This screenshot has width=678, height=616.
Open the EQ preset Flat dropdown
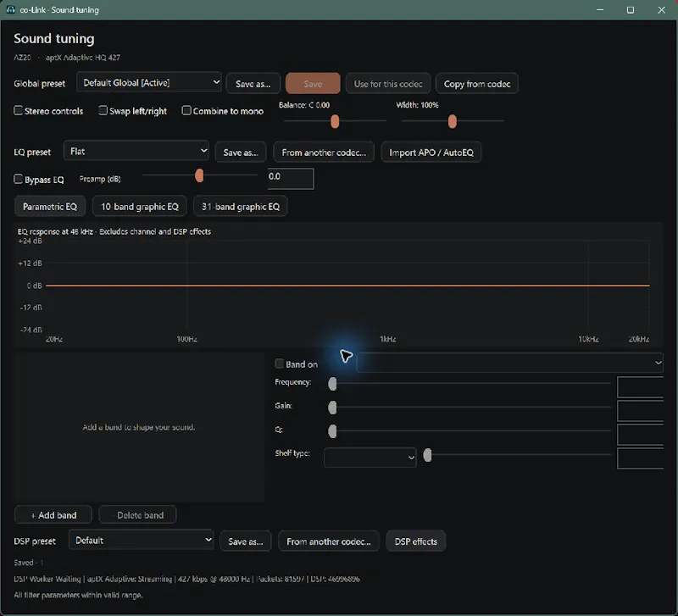coord(136,152)
